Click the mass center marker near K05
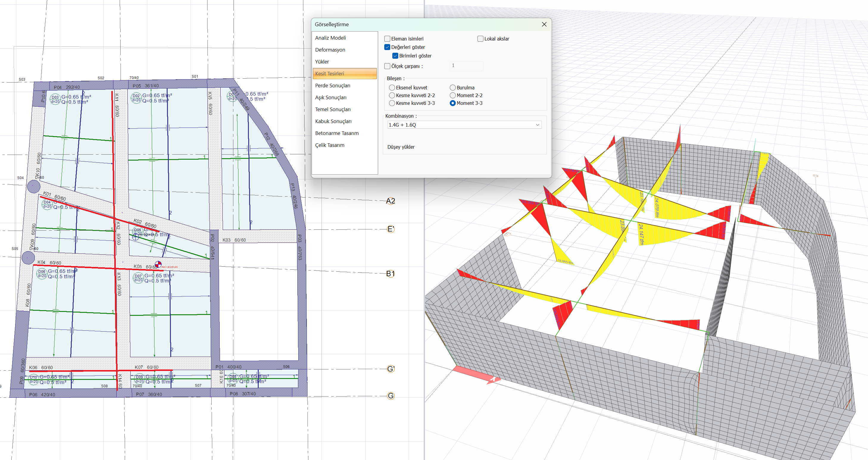 coord(158,264)
